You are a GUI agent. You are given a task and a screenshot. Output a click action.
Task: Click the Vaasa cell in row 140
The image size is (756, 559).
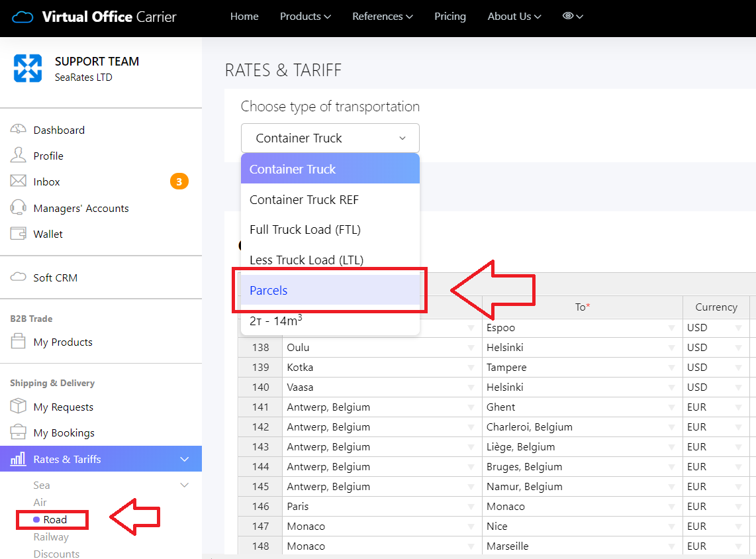pyautogui.click(x=382, y=387)
